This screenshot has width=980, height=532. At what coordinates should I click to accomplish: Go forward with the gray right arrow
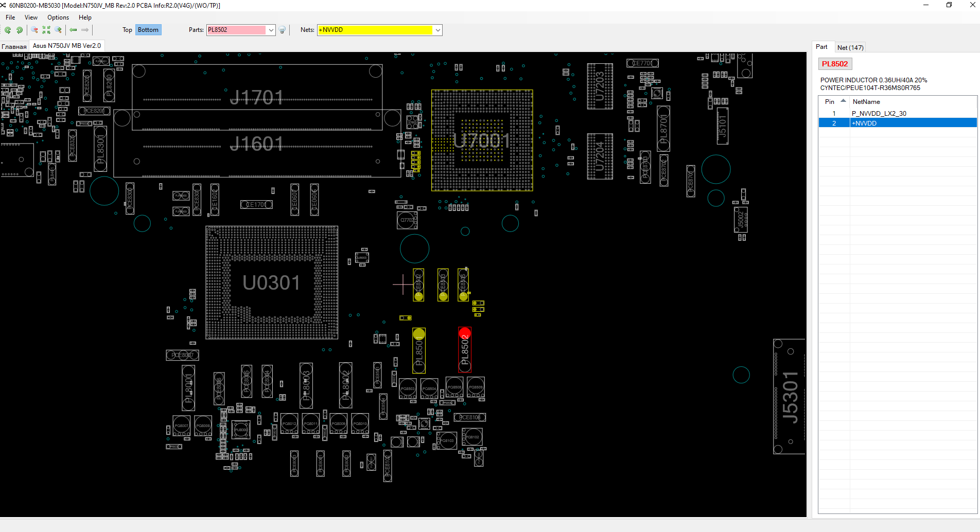coord(85,30)
